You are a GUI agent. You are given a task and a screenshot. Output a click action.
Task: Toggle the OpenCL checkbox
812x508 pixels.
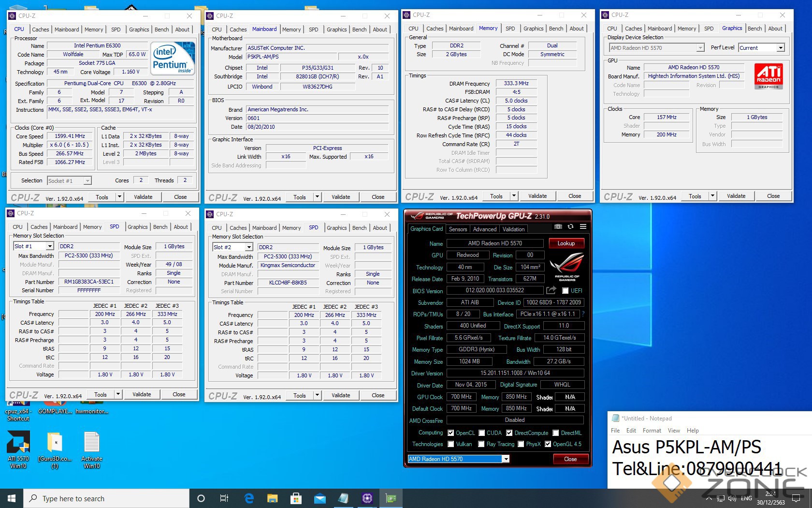451,433
